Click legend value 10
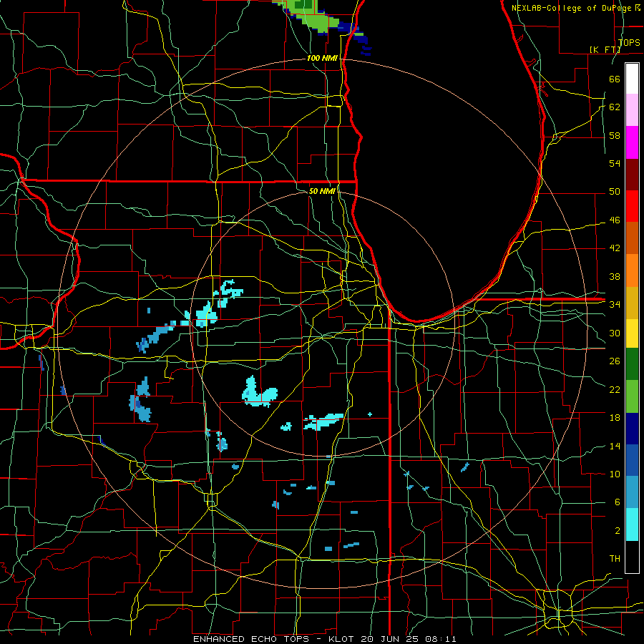This screenshot has width=644, height=644. [x=615, y=474]
